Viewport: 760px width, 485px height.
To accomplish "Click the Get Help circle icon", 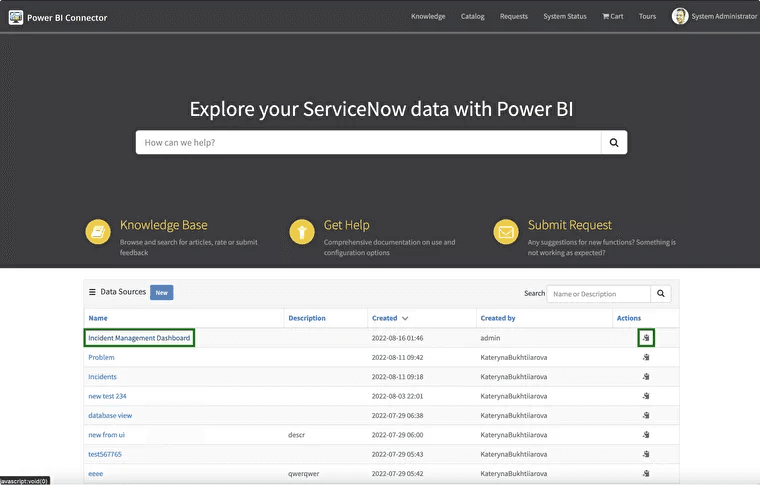I will [302, 232].
